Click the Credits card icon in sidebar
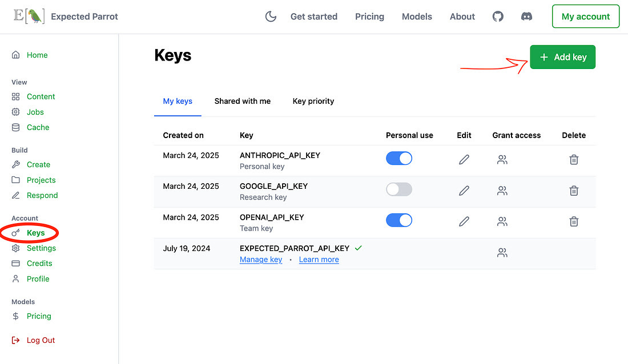The height and width of the screenshot is (364, 628). (x=15, y=264)
